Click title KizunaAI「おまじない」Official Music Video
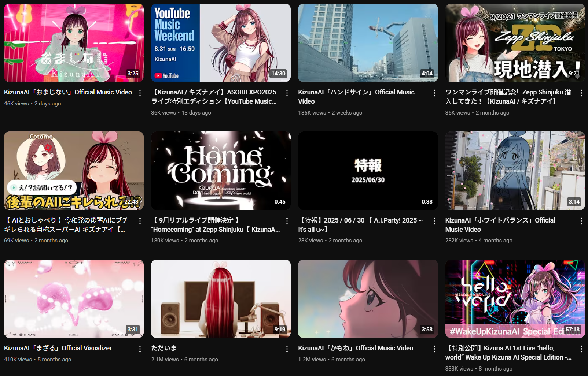Screen dimensions: 588x376 click(x=68, y=92)
